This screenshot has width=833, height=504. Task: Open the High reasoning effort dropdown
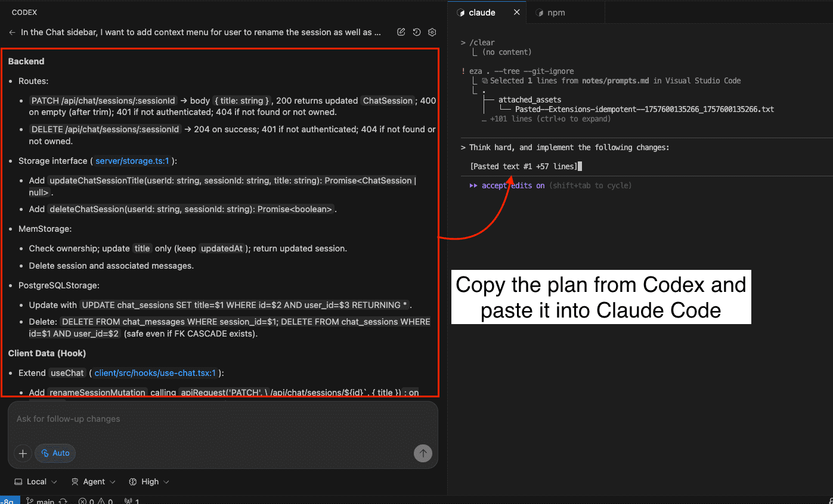click(x=148, y=481)
